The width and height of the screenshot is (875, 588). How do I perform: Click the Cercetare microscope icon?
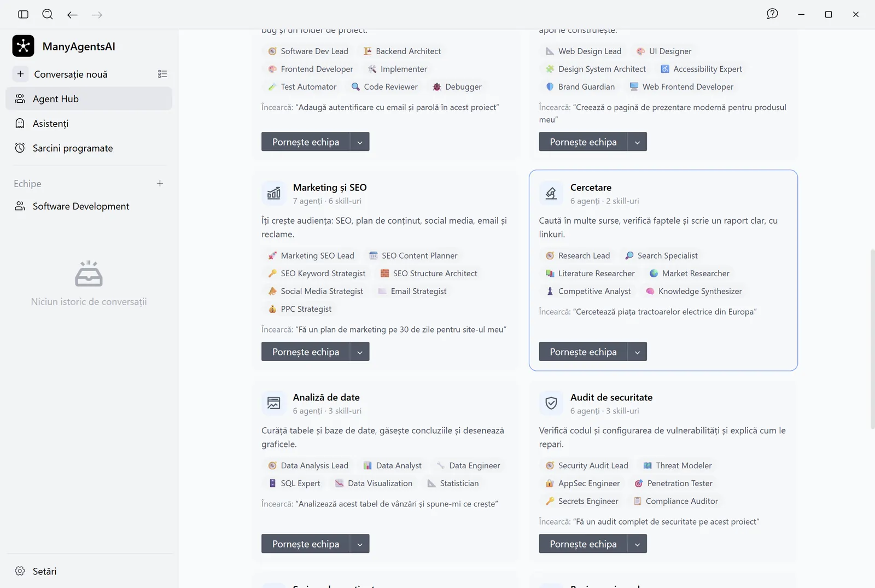click(x=551, y=193)
